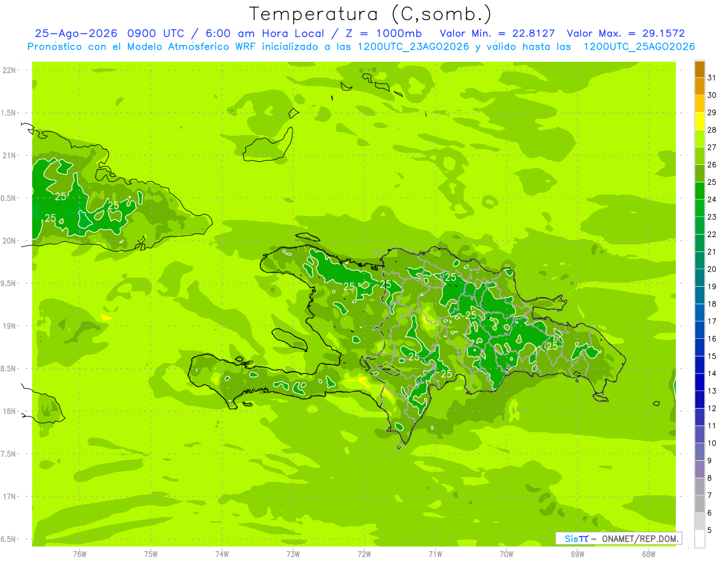Image resolution: width=728 pixels, height=562 pixels.
Task: Click the colorbar label '27'
Action: point(712,147)
